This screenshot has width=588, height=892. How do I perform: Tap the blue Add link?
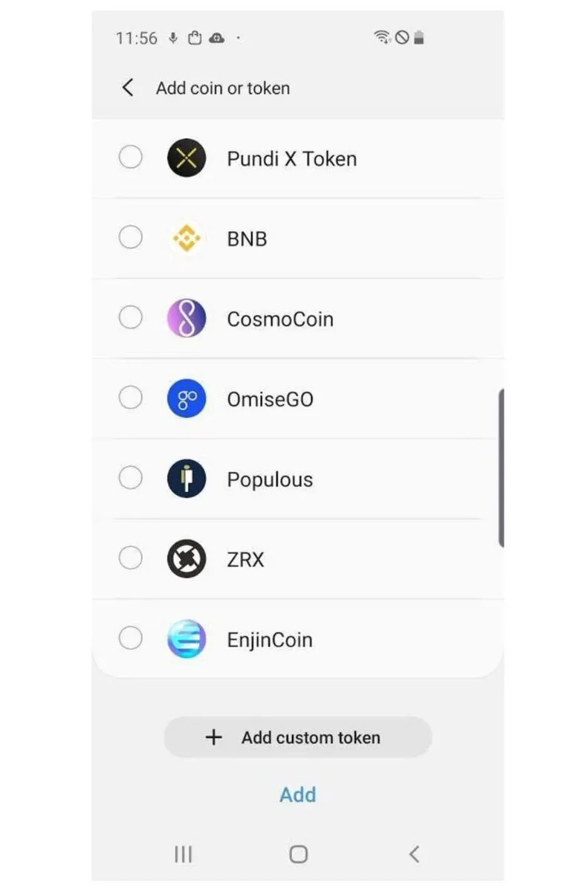(297, 795)
